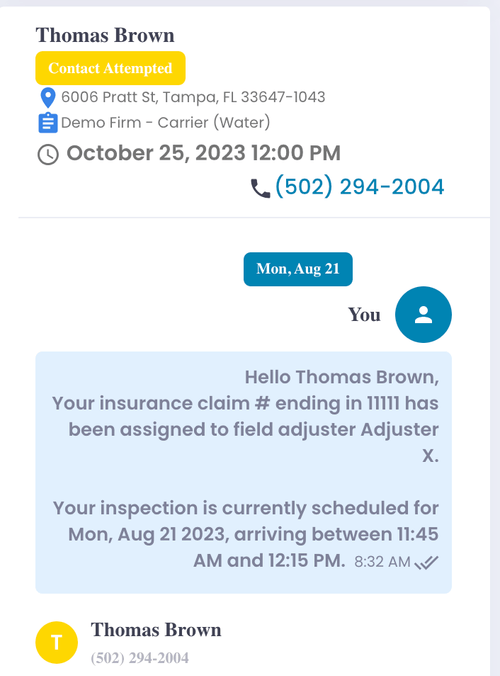
Task: Click the blue user avatar next to You
Action: tap(423, 314)
